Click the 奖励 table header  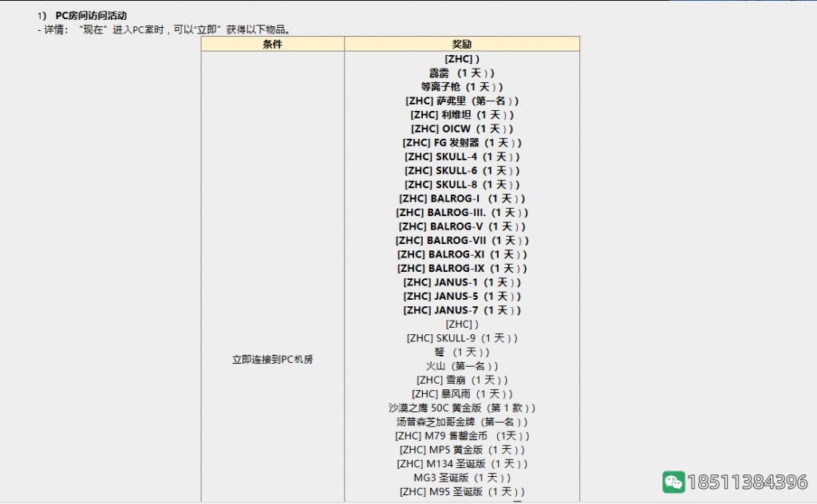(x=461, y=44)
